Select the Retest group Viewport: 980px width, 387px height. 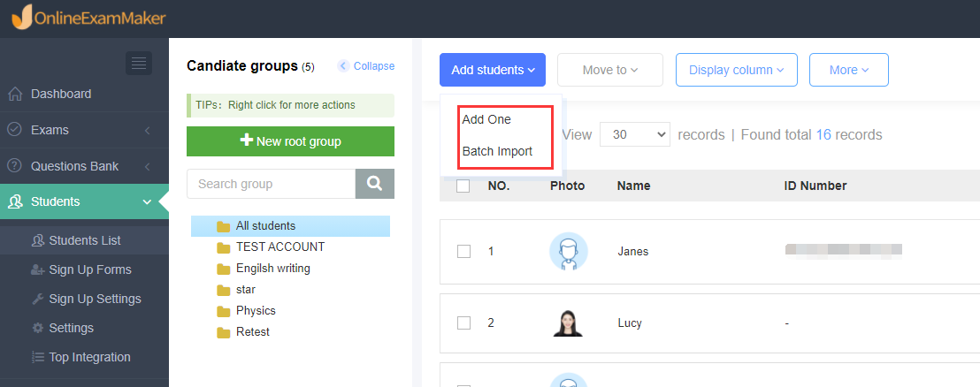(252, 332)
